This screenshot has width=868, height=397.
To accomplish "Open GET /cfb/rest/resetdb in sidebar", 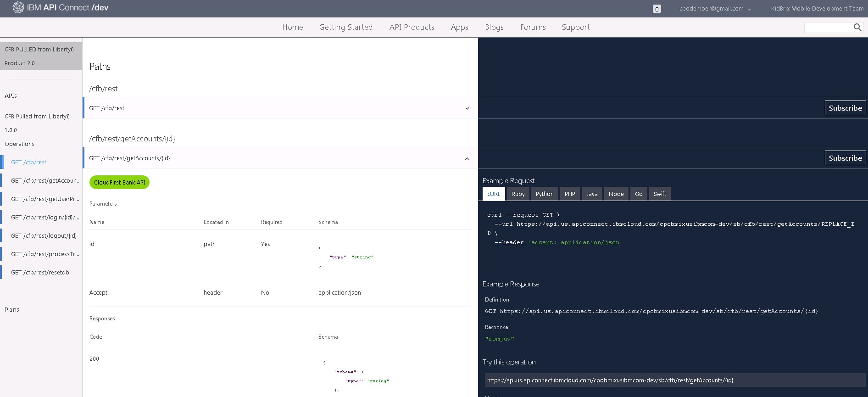I will 40,273.
